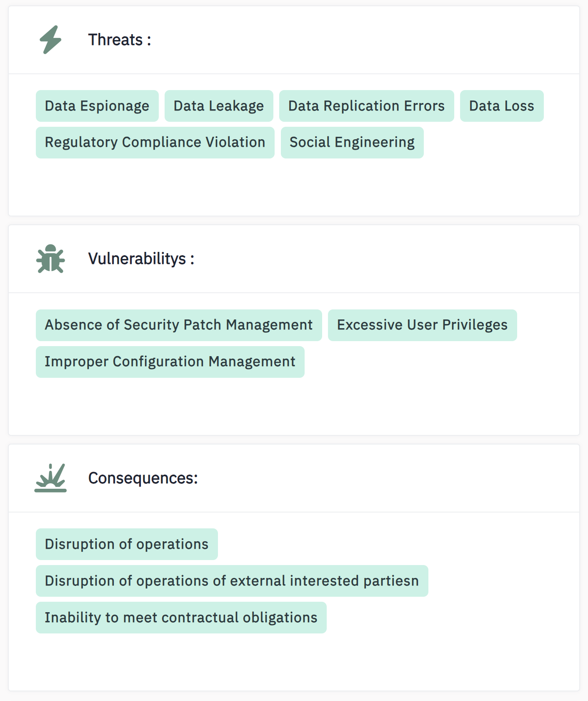Click the external interested parties disruption chip
Image resolution: width=588 pixels, height=701 pixels.
pyautogui.click(x=232, y=580)
